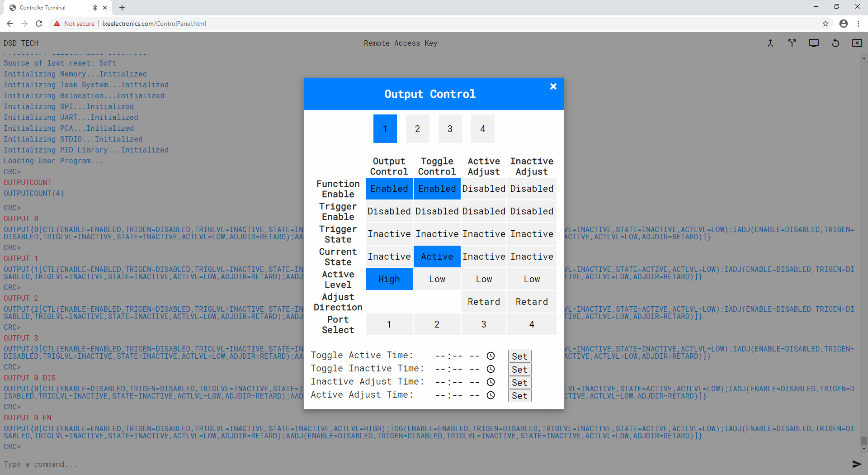Click the branch fork icon in header

pos(792,43)
